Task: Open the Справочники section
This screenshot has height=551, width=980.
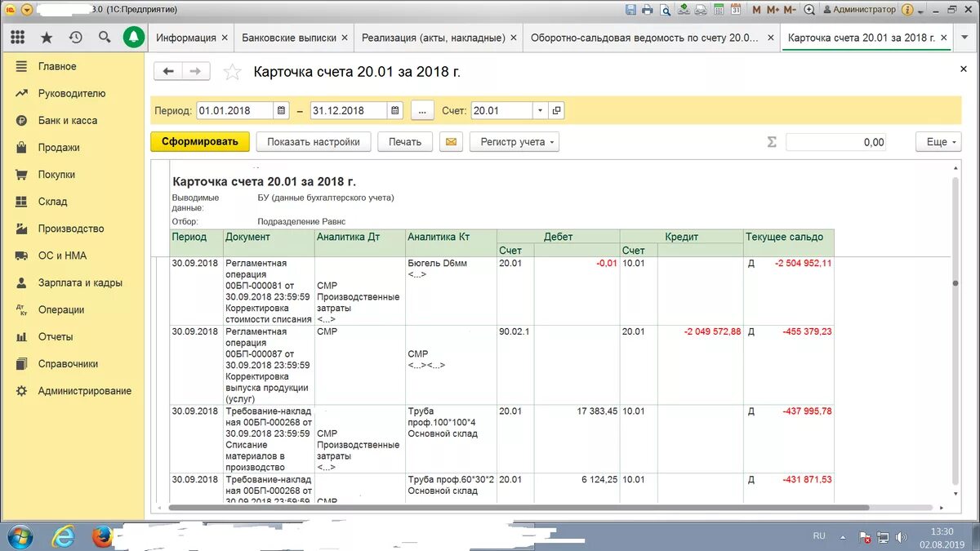Action: tap(68, 363)
